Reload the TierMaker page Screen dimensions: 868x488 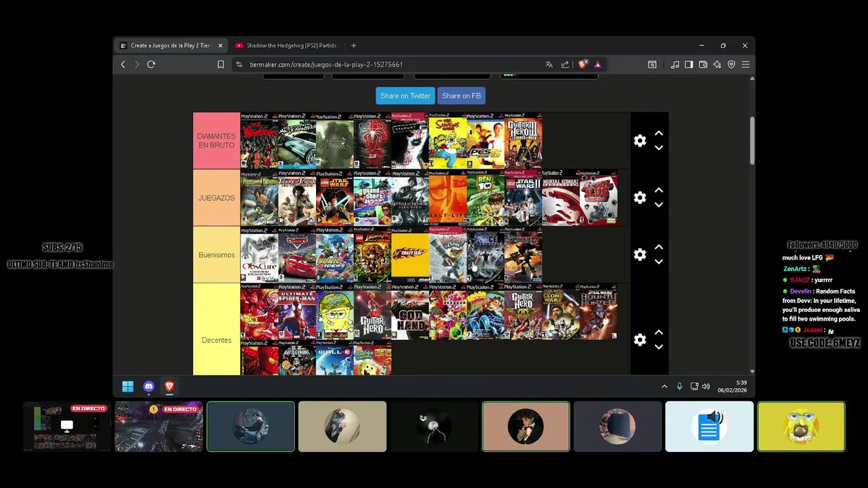[x=151, y=64]
